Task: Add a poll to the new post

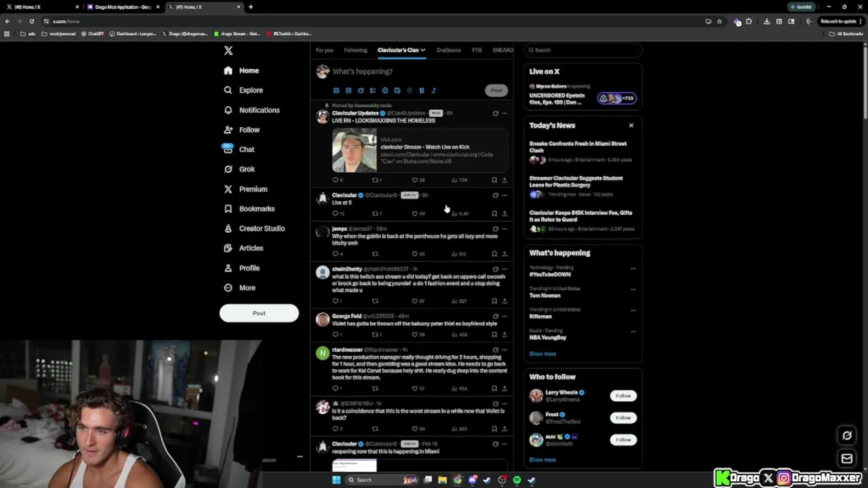Action: pyautogui.click(x=372, y=90)
